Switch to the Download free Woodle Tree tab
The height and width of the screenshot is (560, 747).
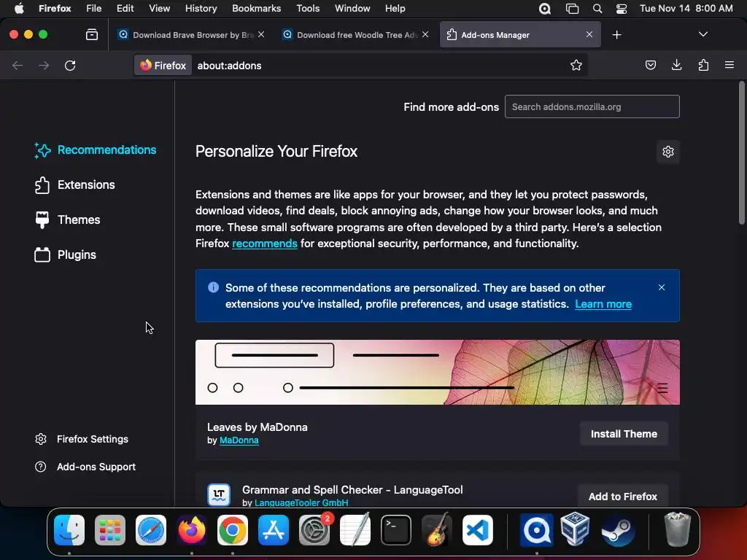(355, 35)
